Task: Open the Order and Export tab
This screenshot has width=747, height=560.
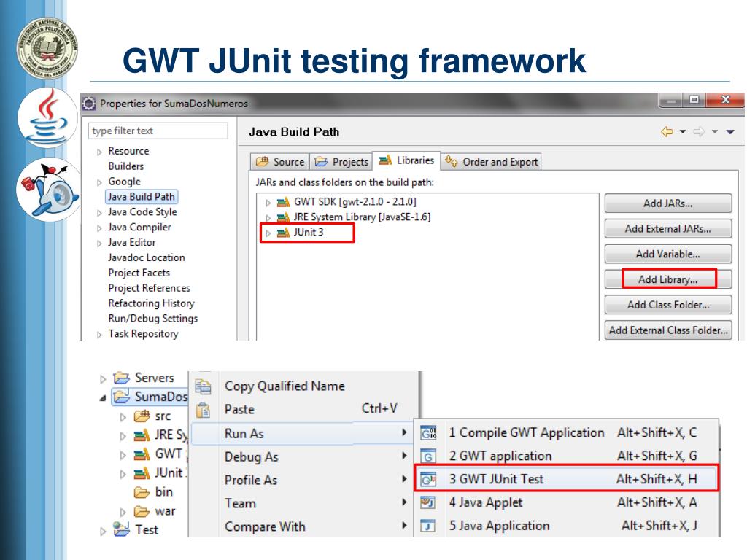Action: (x=491, y=162)
